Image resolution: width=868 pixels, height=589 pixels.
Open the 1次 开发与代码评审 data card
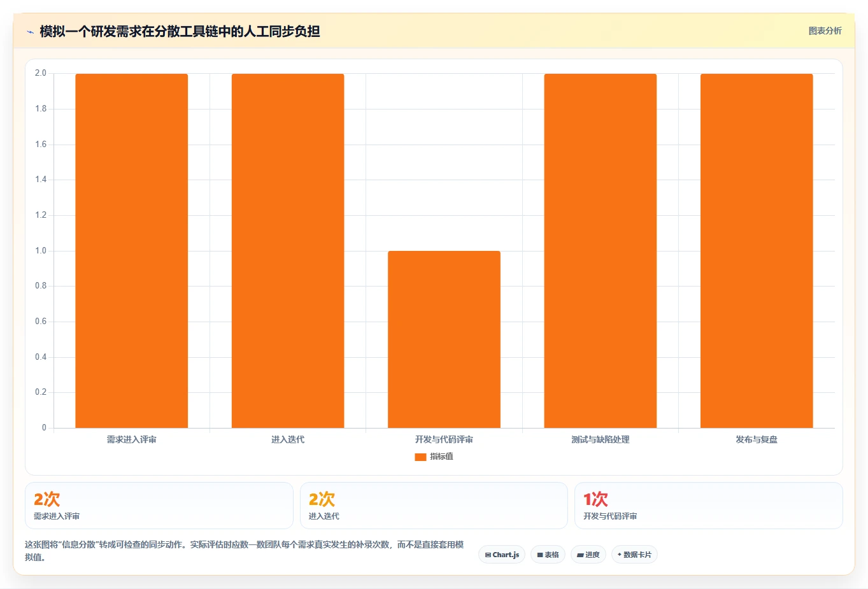709,506
